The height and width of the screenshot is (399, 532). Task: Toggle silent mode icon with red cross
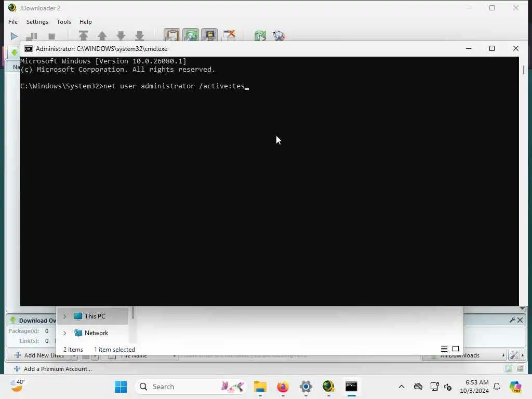[229, 35]
